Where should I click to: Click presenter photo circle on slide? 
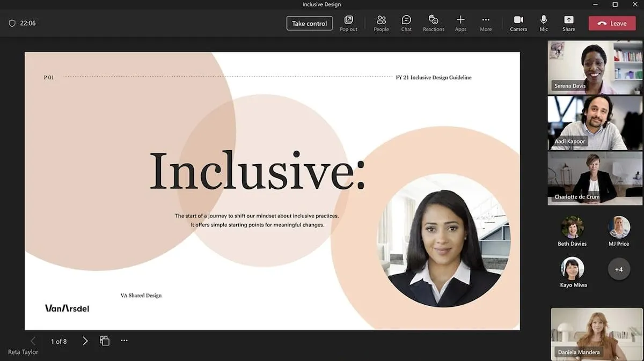tap(444, 240)
